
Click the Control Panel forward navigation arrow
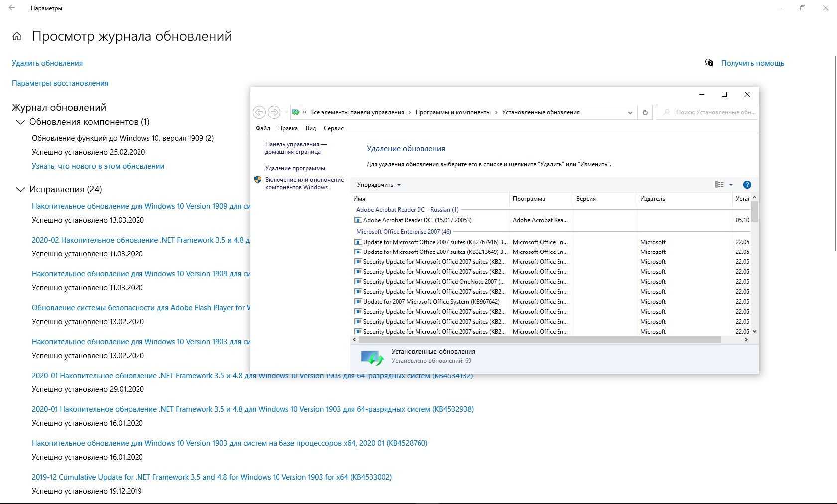tap(274, 112)
